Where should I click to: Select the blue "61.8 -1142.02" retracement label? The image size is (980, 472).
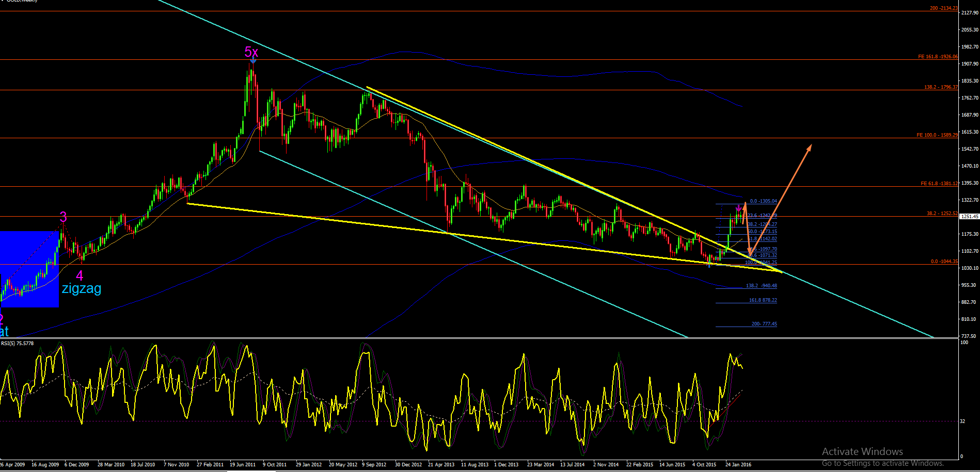click(762, 239)
